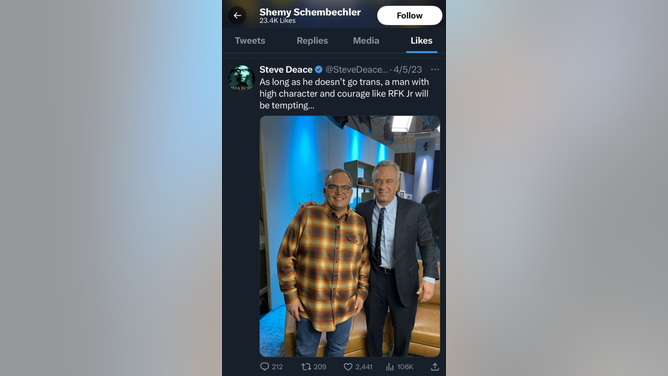Open the tweet's attached photo
The image size is (668, 376).
coord(350,236)
